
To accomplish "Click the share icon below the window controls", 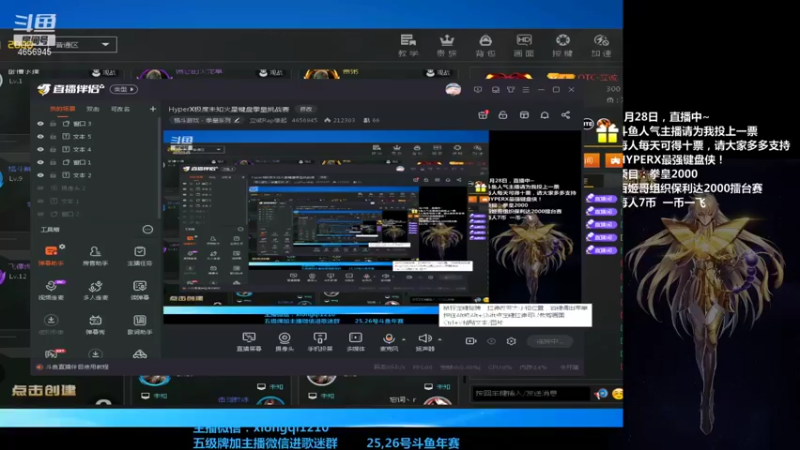I will click(x=565, y=115).
